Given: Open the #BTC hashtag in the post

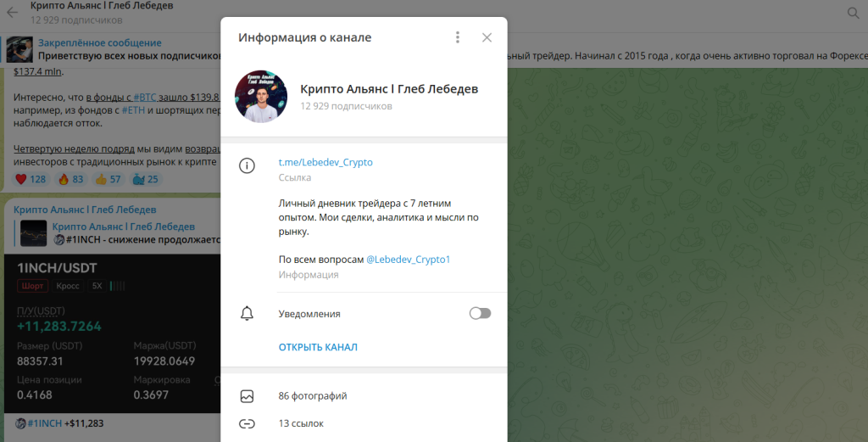Looking at the screenshot, I should (x=145, y=98).
